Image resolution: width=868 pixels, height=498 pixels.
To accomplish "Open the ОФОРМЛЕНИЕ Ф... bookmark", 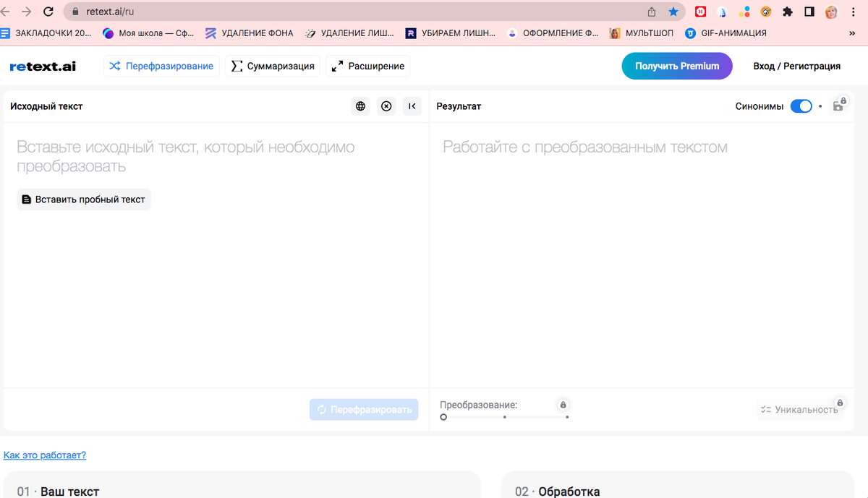I will click(x=553, y=33).
